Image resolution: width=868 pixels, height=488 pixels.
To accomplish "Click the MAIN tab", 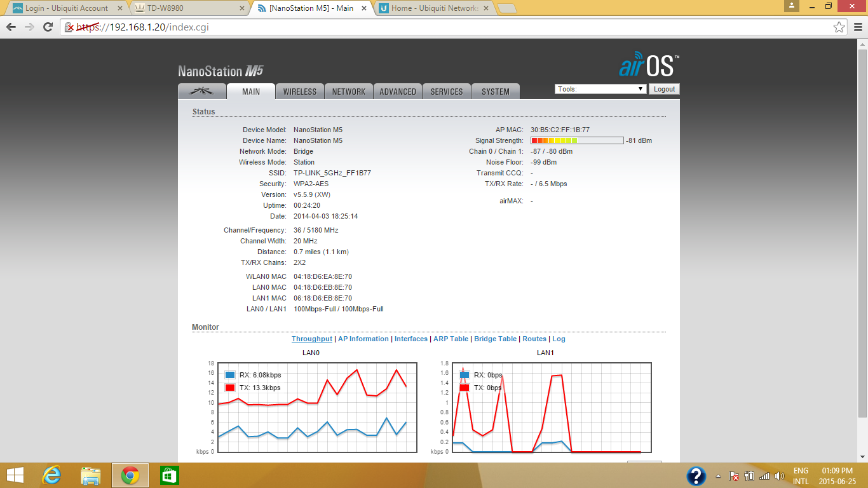I will [251, 91].
